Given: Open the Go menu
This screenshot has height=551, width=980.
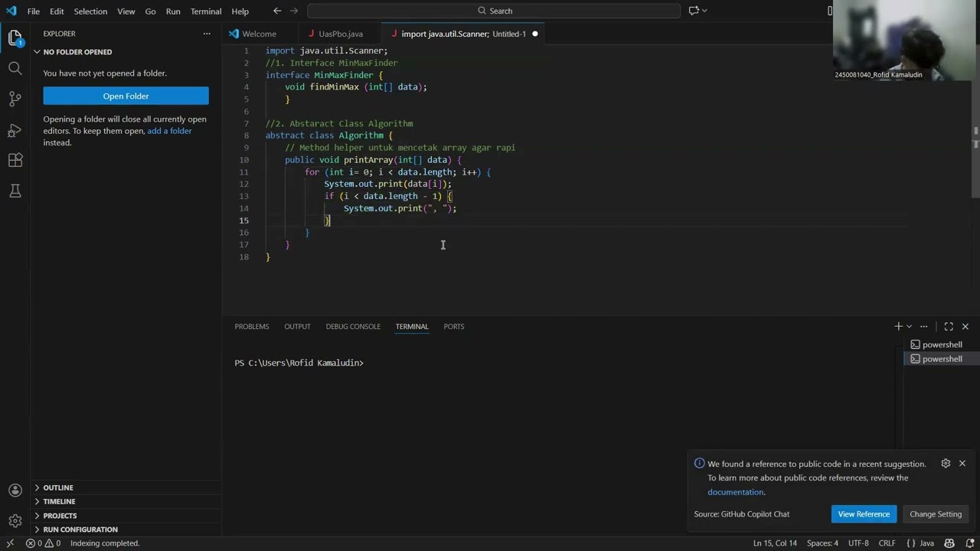Looking at the screenshot, I should [150, 11].
